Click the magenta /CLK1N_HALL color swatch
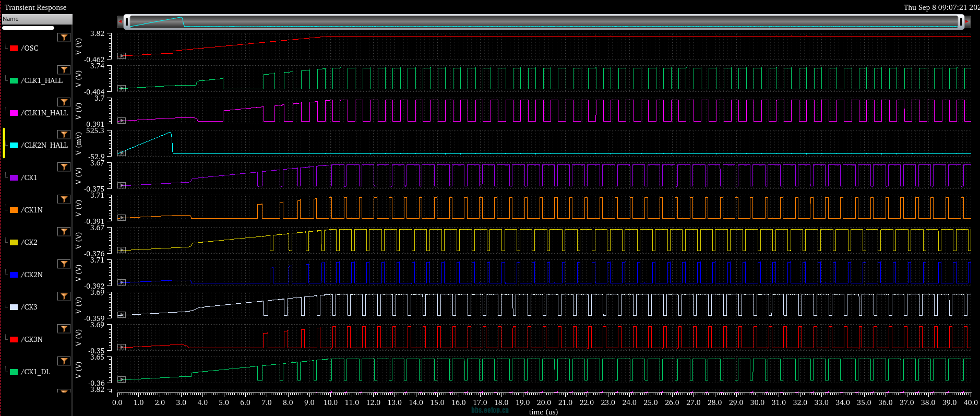 click(14, 113)
